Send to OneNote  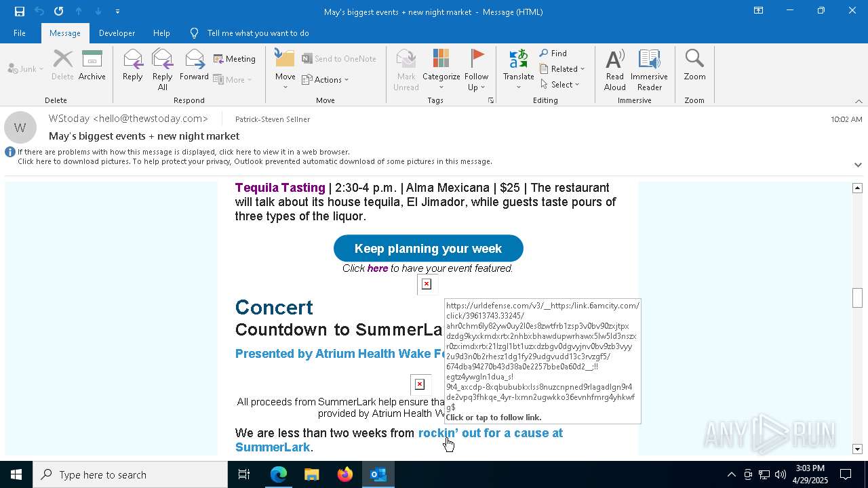pyautogui.click(x=339, y=59)
